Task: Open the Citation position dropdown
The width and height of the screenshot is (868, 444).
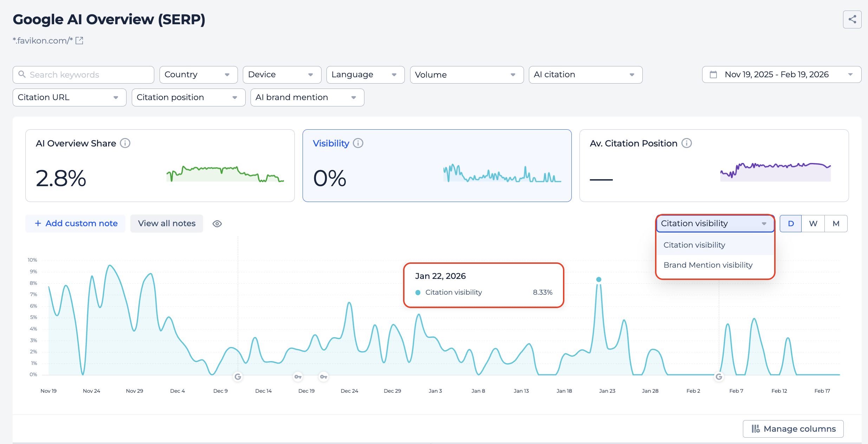Action: click(x=188, y=97)
